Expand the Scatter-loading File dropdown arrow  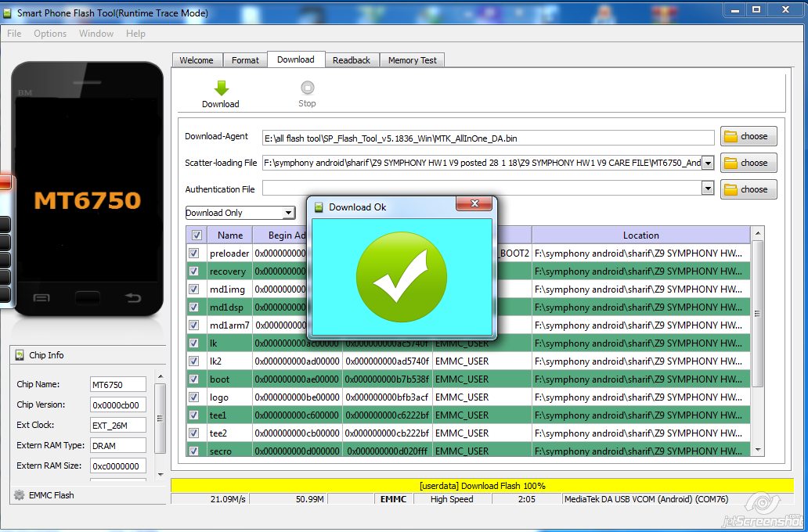pyautogui.click(x=707, y=163)
